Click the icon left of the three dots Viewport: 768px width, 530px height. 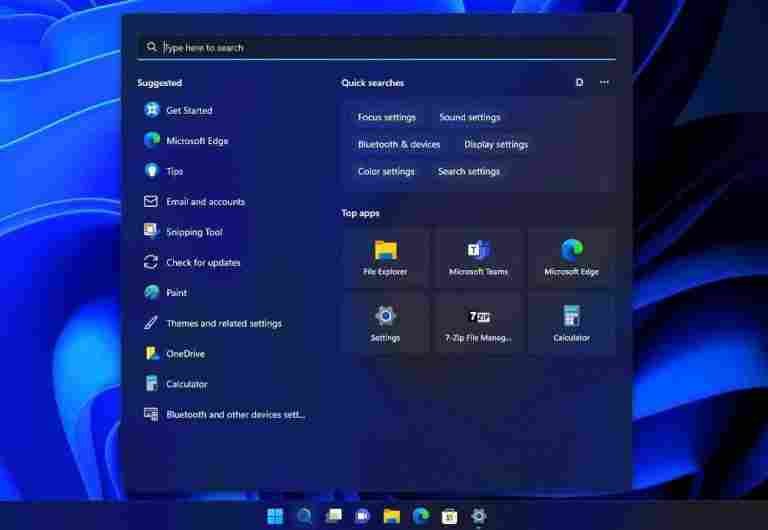pos(579,82)
